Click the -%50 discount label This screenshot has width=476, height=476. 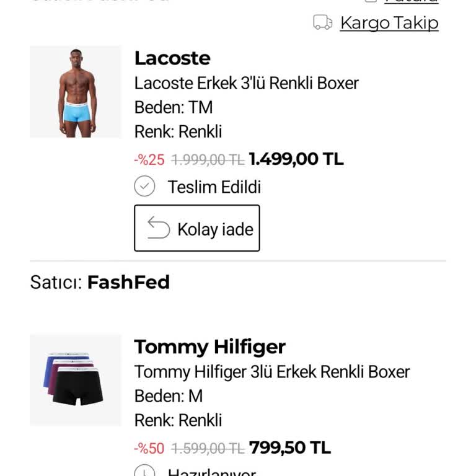click(149, 448)
